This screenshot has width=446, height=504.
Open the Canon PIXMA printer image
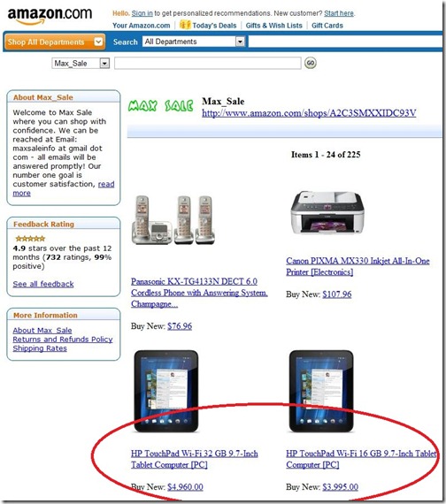327,212
